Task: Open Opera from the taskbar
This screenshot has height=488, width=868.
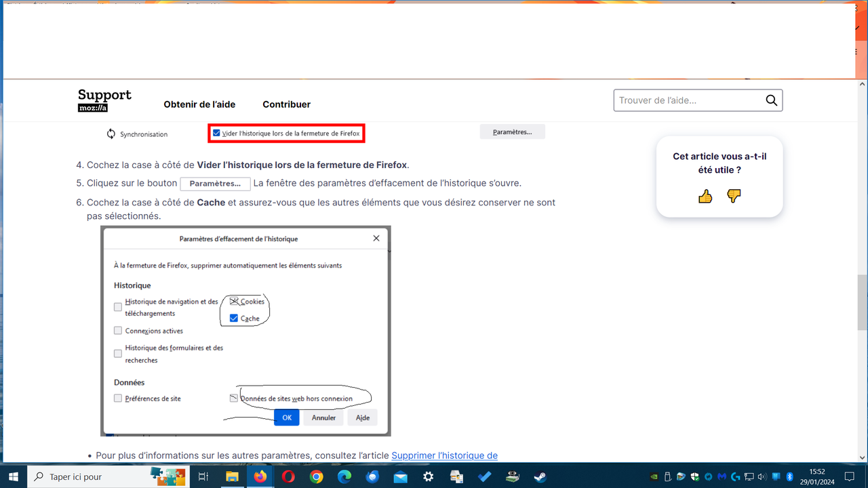Action: 288,476
